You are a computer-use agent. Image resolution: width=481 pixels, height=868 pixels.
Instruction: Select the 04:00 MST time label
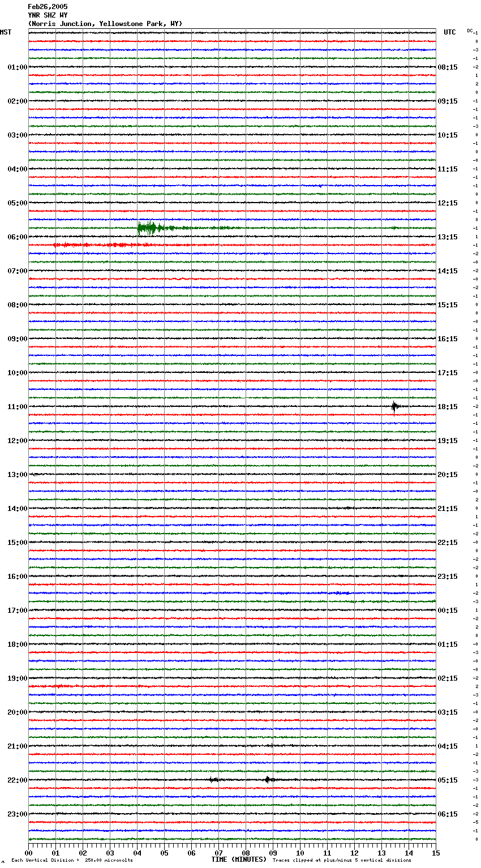pyautogui.click(x=18, y=169)
